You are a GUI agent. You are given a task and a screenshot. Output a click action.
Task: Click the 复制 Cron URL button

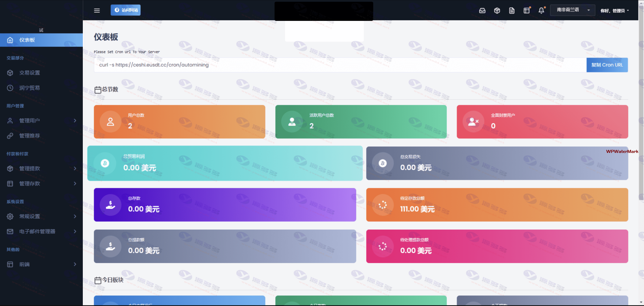point(607,65)
